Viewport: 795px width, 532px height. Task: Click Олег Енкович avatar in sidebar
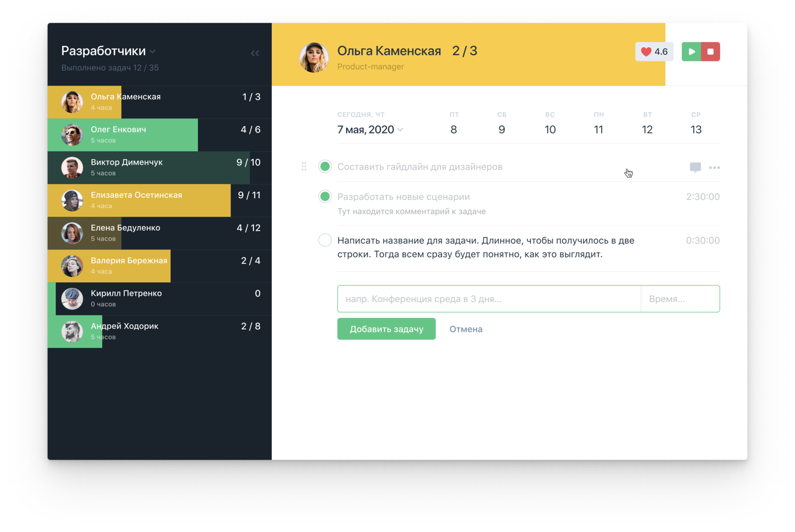(72, 135)
